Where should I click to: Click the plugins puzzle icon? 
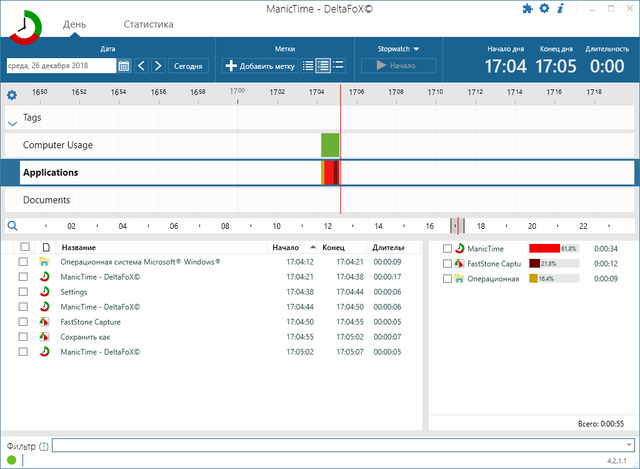tap(528, 9)
